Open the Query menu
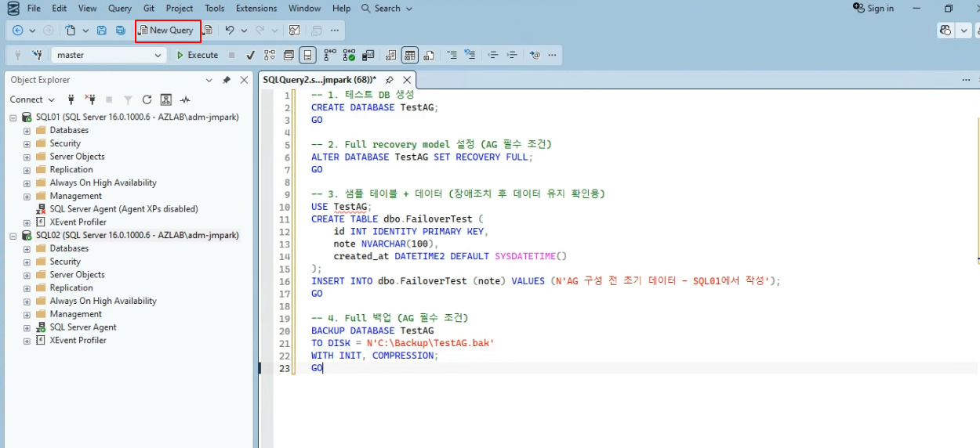This screenshot has width=980, height=448. 120,9
